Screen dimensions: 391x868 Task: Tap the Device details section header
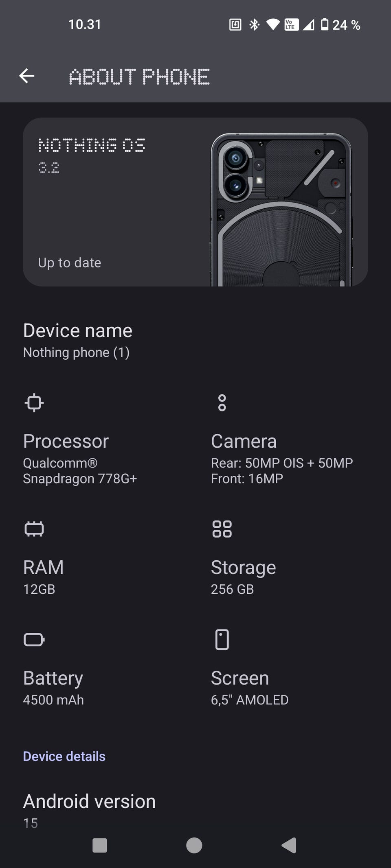pyautogui.click(x=64, y=756)
